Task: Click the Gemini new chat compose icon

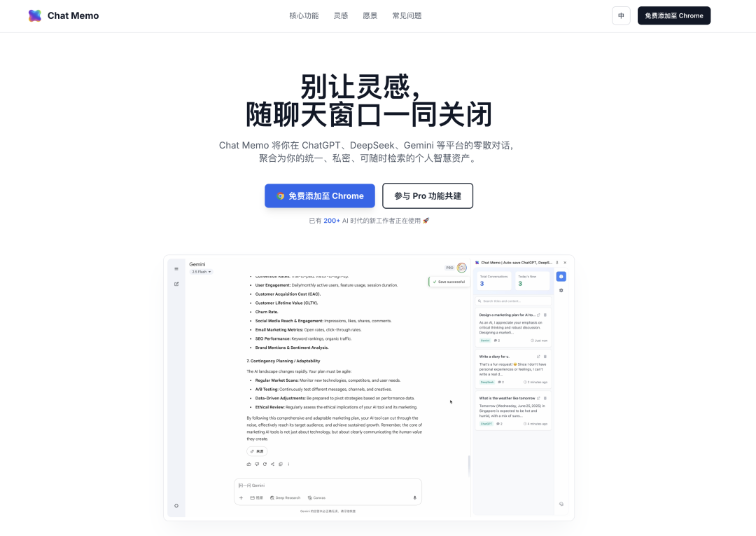Action: tap(176, 284)
